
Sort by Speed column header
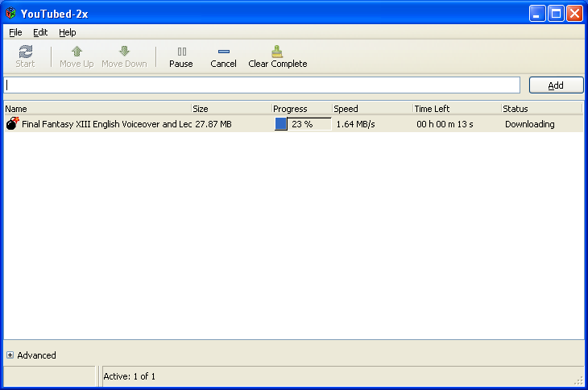pos(371,109)
